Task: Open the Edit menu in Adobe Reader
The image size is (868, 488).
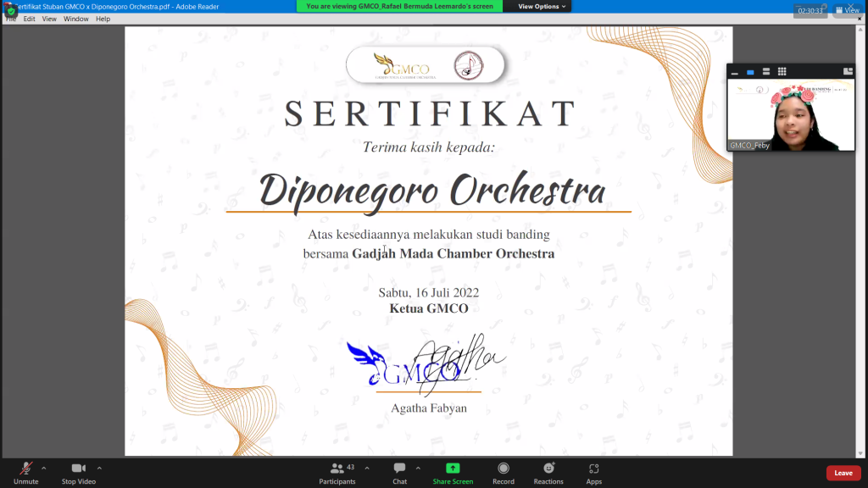Action: (x=30, y=19)
